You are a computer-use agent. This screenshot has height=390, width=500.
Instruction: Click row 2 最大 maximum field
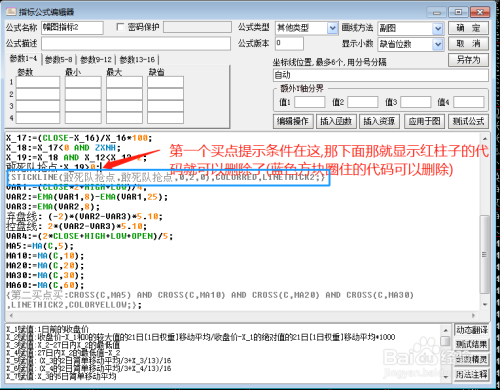coord(124,94)
